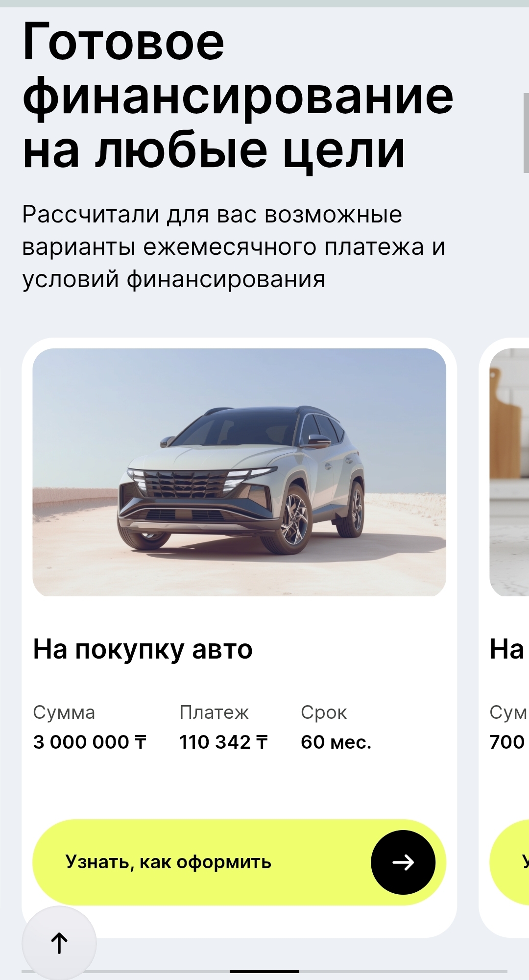Click the "Сумма" label in the auto card
Viewport: 529px width, 980px height.
pos(64,712)
